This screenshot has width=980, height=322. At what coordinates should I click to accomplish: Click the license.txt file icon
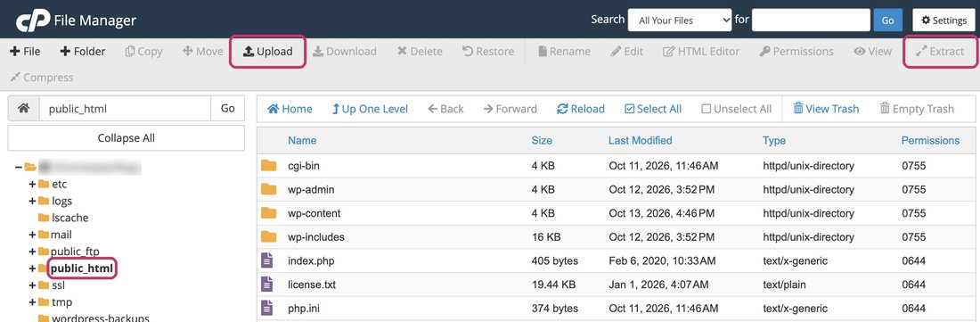click(x=267, y=285)
